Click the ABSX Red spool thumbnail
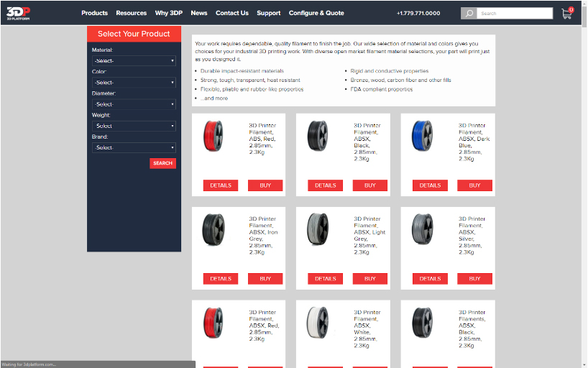This screenshot has height=368, width=588. (x=213, y=323)
